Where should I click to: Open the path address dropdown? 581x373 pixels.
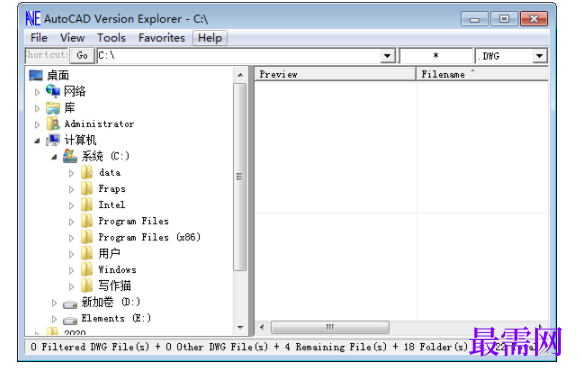pos(388,56)
